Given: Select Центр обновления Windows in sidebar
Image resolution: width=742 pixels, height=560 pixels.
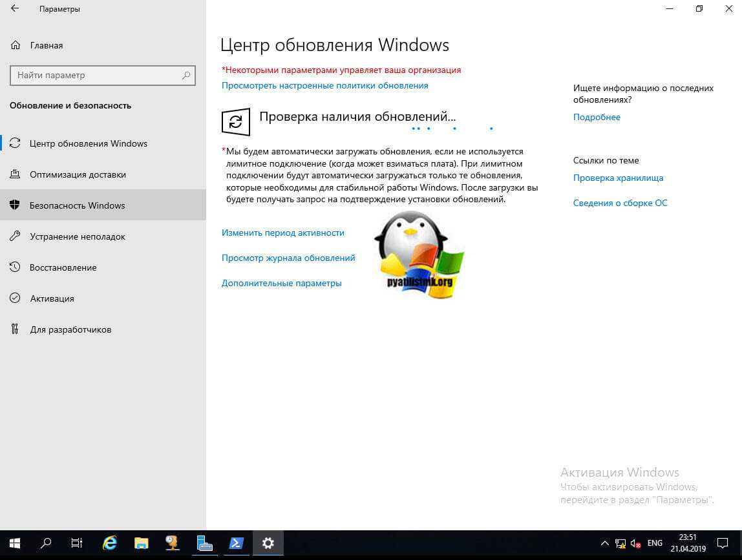Looking at the screenshot, I should (x=88, y=143).
